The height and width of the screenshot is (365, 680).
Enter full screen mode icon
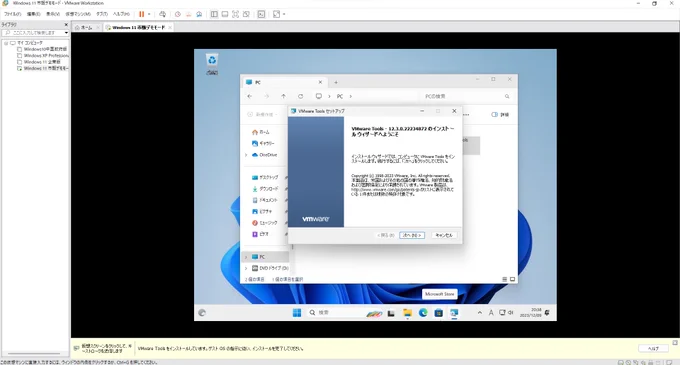coord(235,14)
